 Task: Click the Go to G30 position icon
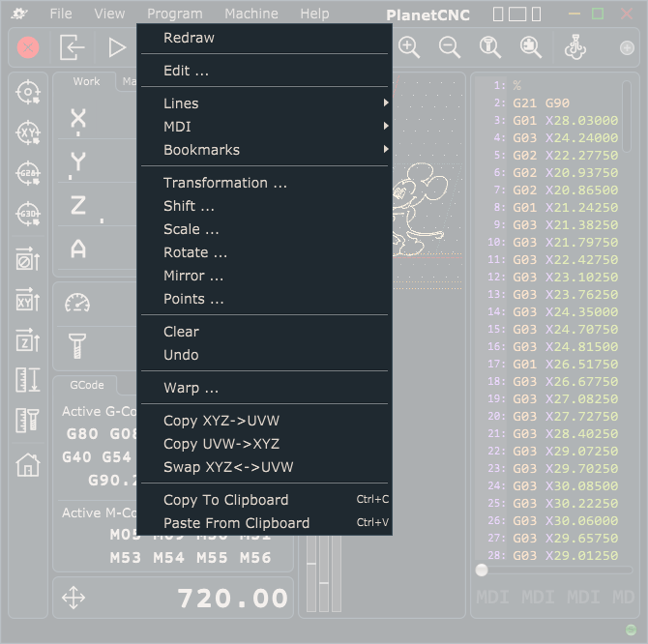28,215
